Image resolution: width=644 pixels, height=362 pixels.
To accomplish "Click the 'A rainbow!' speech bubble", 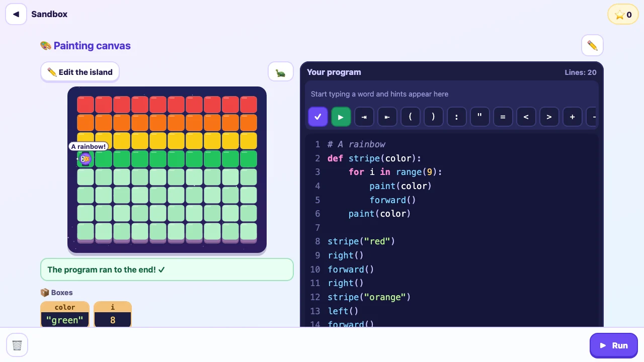I will pyautogui.click(x=89, y=147).
